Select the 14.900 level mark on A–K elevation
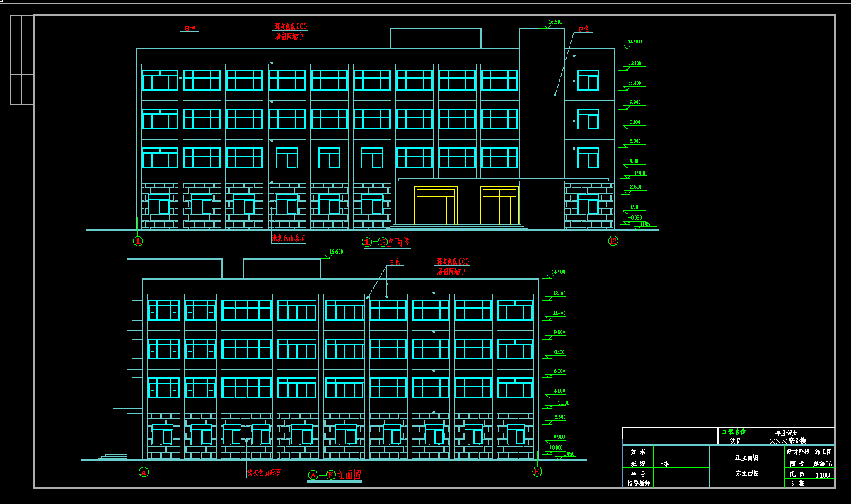The height and width of the screenshot is (504, 851). coord(559,273)
